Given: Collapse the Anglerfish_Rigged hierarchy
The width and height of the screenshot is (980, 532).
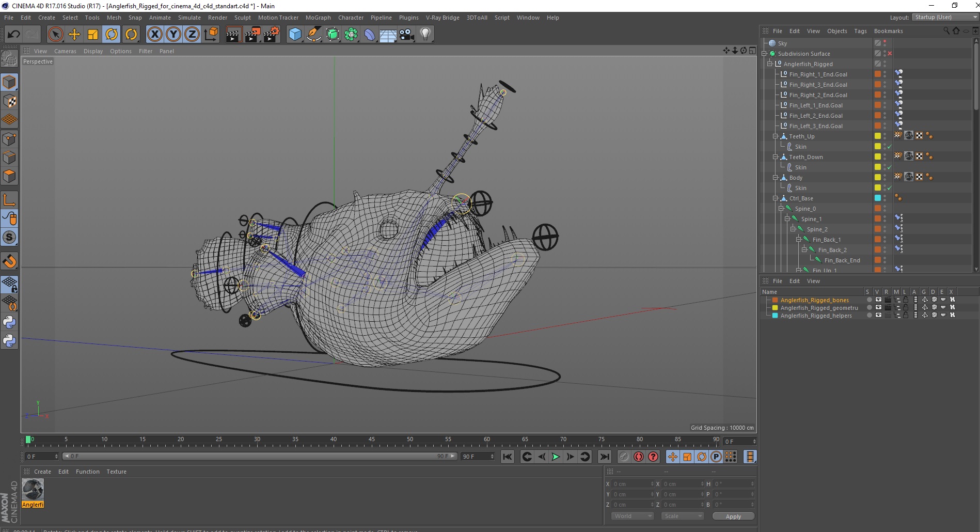Looking at the screenshot, I should (769, 64).
